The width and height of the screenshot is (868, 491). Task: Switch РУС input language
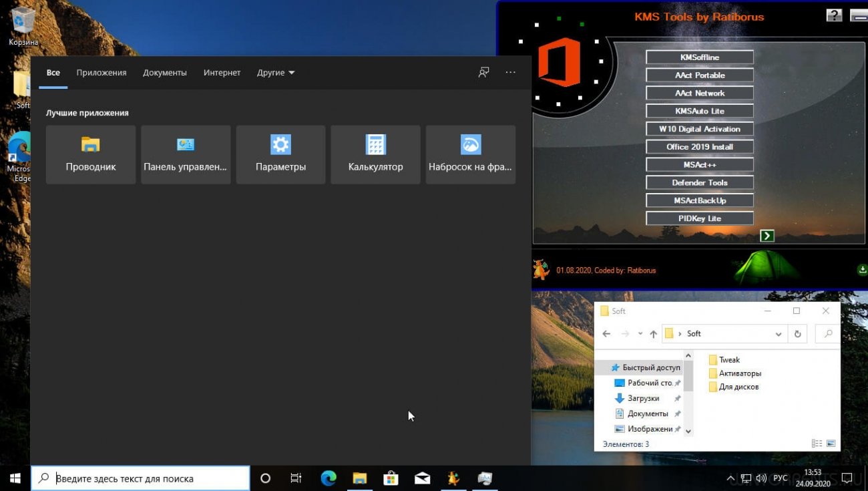pos(780,478)
